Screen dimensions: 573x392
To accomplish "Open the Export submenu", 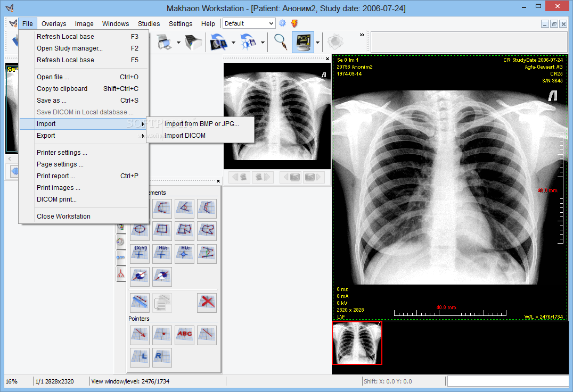I will pyautogui.click(x=84, y=136).
